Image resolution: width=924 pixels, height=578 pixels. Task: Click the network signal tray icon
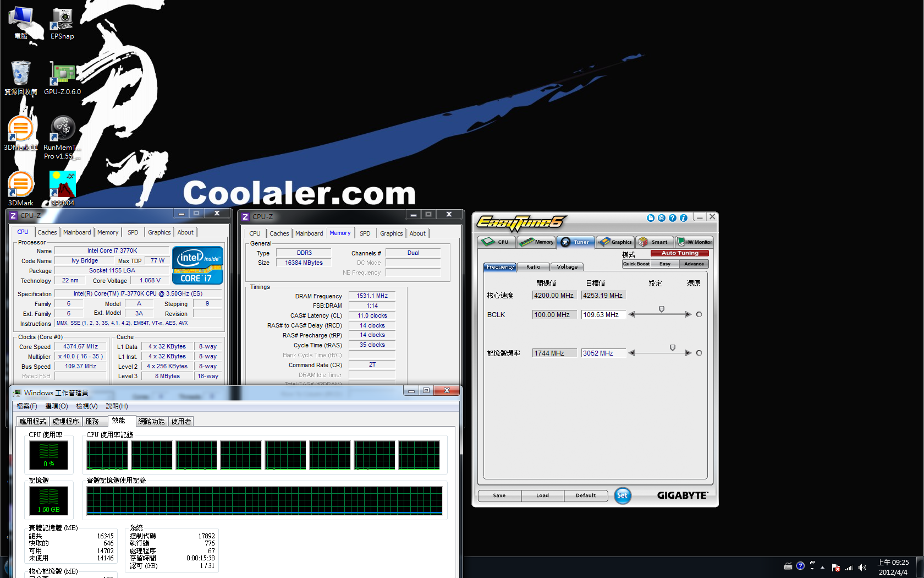pyautogui.click(x=849, y=567)
